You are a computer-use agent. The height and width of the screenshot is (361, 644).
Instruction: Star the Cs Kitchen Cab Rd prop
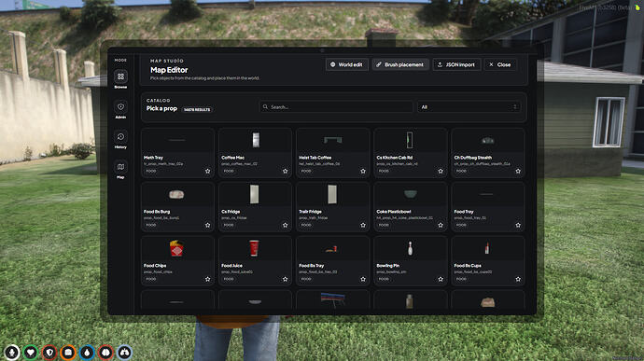pos(441,171)
